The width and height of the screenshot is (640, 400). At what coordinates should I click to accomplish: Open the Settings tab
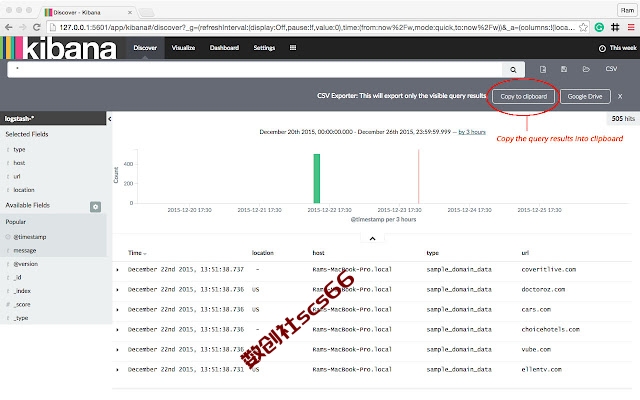pyautogui.click(x=264, y=48)
